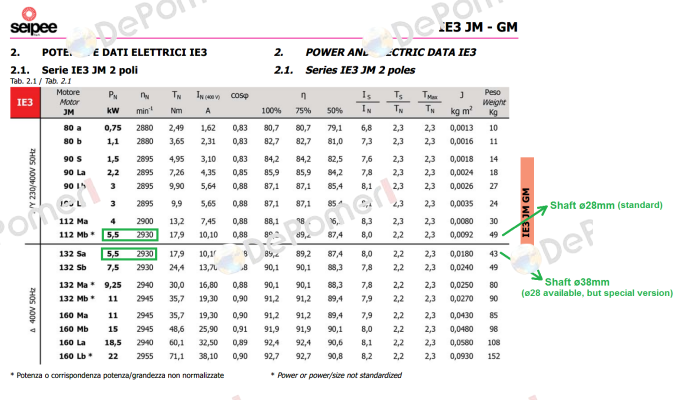Select motor row label '160 Lb *'
Viewport: 699px width, 400px height.
click(76, 356)
